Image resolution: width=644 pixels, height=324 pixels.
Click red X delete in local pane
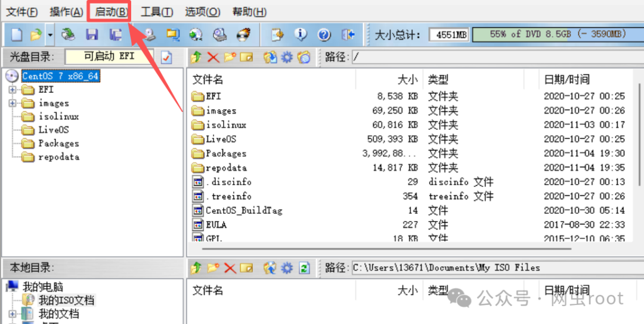230,268
